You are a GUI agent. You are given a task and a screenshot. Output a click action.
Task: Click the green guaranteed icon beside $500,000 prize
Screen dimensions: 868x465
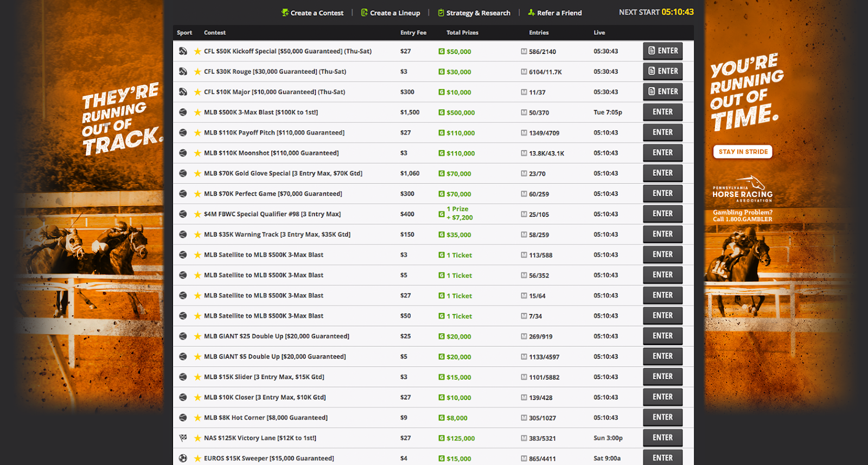(442, 112)
